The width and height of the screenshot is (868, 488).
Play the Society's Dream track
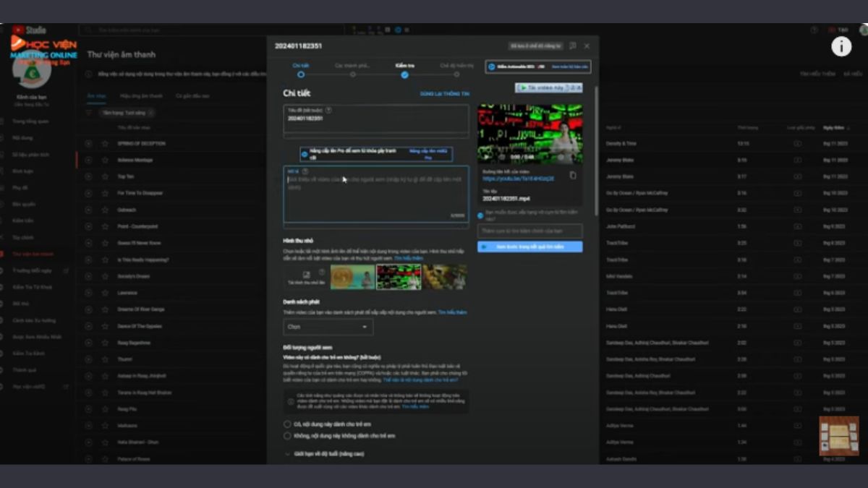pyautogui.click(x=89, y=276)
